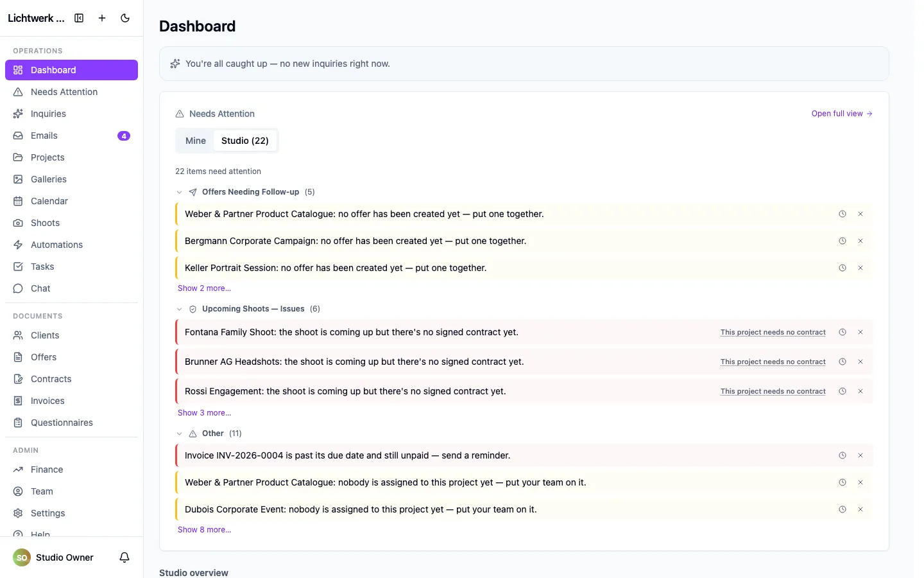Mark Fontana Family Shoot needs no contract
Screen dimensions: 924x578
point(773,332)
